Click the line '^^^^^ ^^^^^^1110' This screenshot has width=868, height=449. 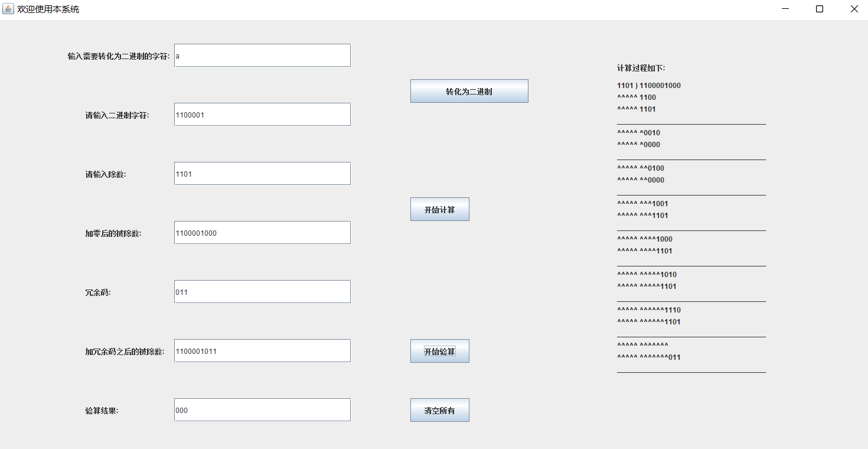649,310
